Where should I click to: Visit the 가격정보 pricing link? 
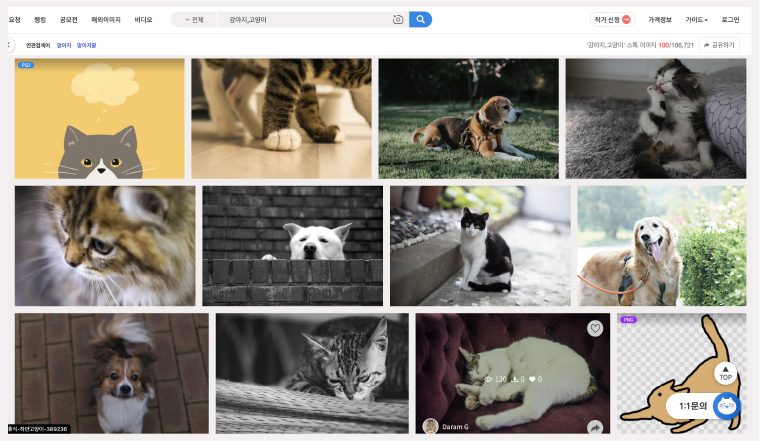659,19
